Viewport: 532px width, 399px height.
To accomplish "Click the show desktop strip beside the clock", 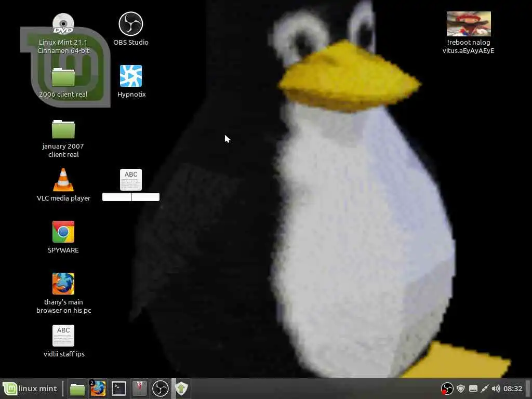I will click(528, 389).
